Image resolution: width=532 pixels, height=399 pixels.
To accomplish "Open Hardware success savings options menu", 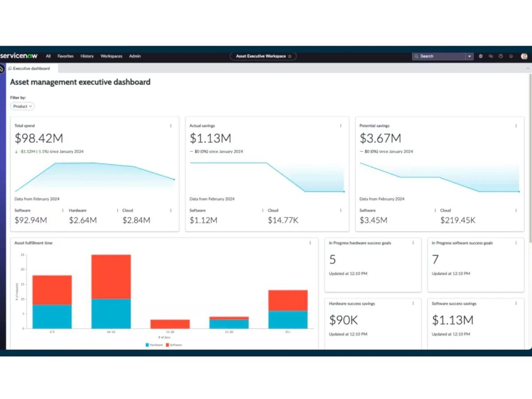I will pos(413,304).
